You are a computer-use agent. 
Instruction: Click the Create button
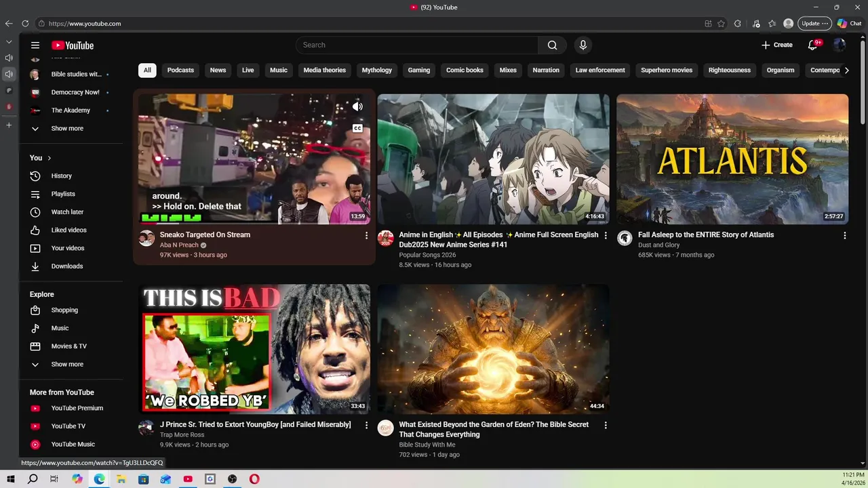pyautogui.click(x=776, y=45)
